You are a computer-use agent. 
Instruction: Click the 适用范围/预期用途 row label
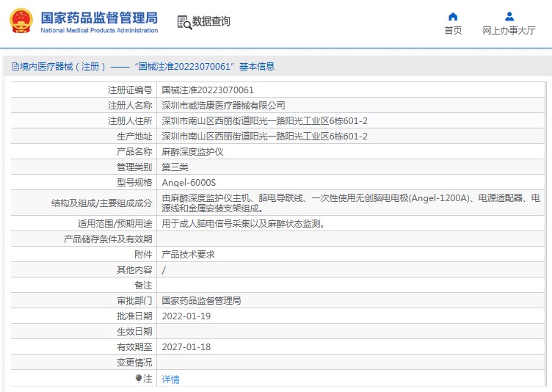115,224
